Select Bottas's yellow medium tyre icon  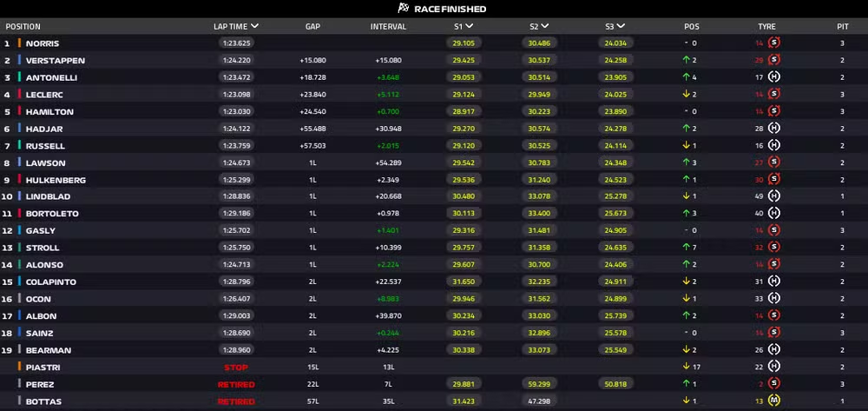774,401
